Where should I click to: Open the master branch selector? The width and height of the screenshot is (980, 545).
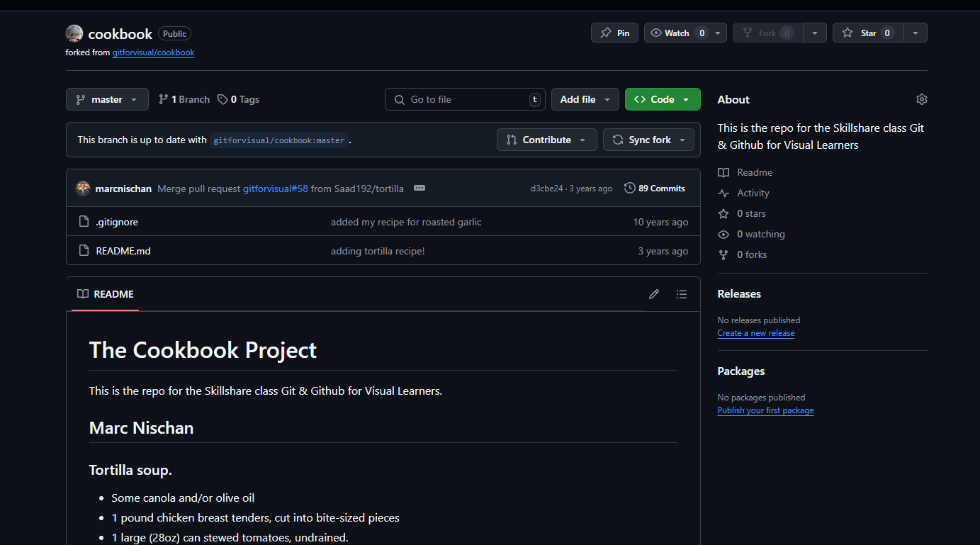click(x=107, y=99)
